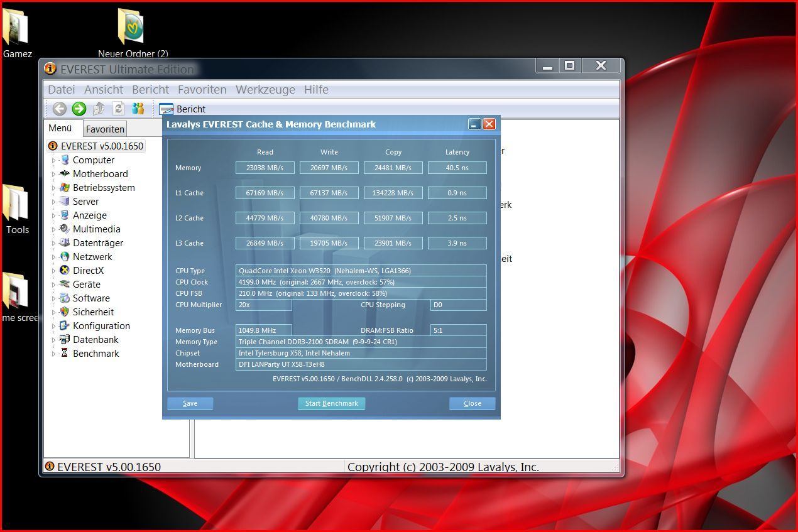Click the CPU Type field QuadCore Intel Xeon W3520
Screen dimensions: 798x532
point(361,271)
